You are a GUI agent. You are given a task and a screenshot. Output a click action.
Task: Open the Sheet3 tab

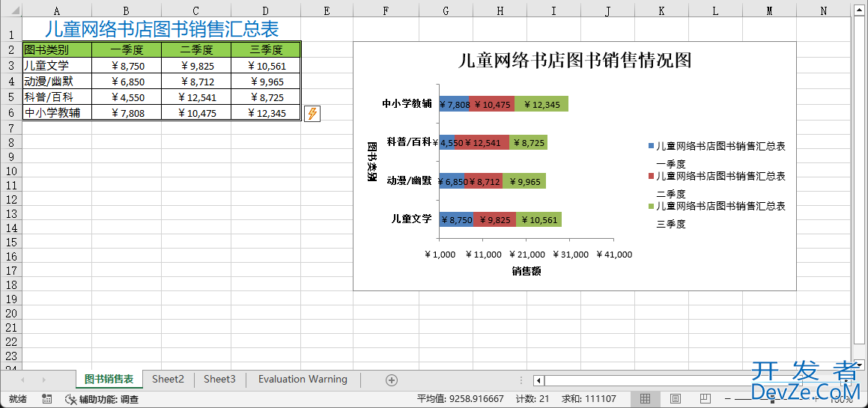coord(219,380)
